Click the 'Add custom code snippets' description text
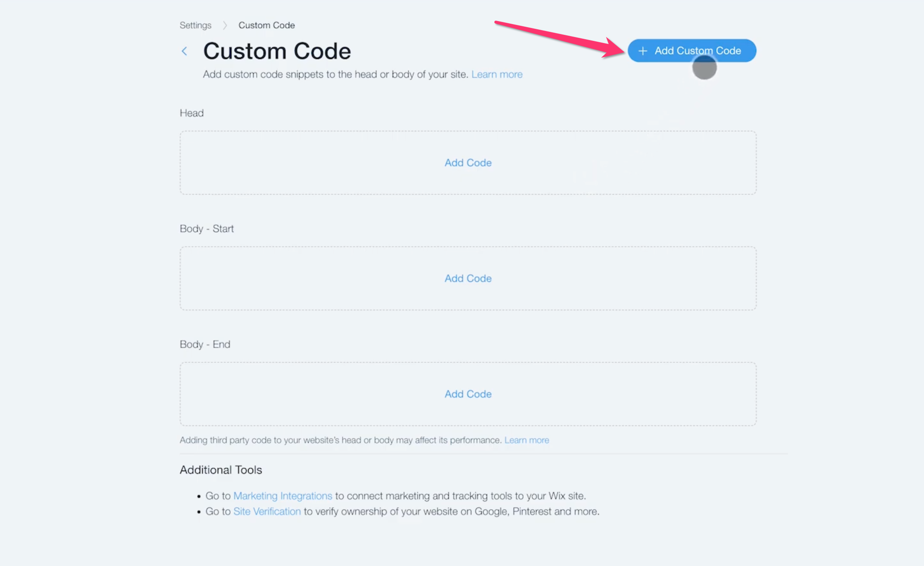 pos(335,75)
